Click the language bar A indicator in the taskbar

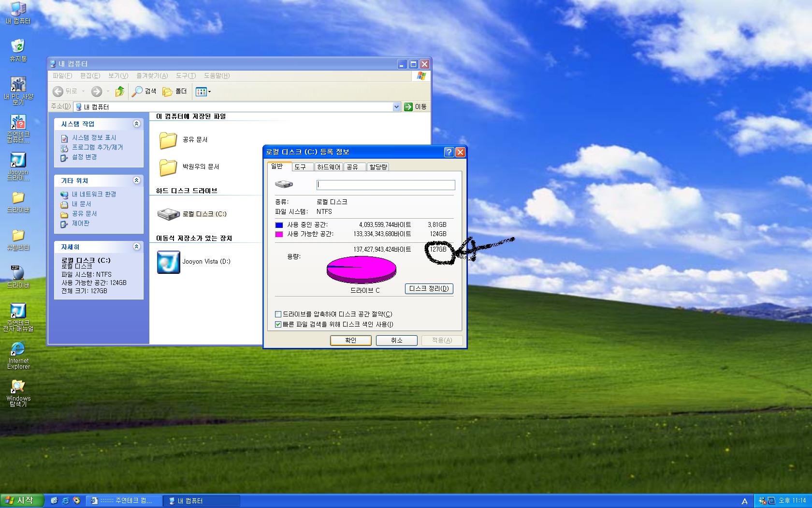click(x=744, y=501)
